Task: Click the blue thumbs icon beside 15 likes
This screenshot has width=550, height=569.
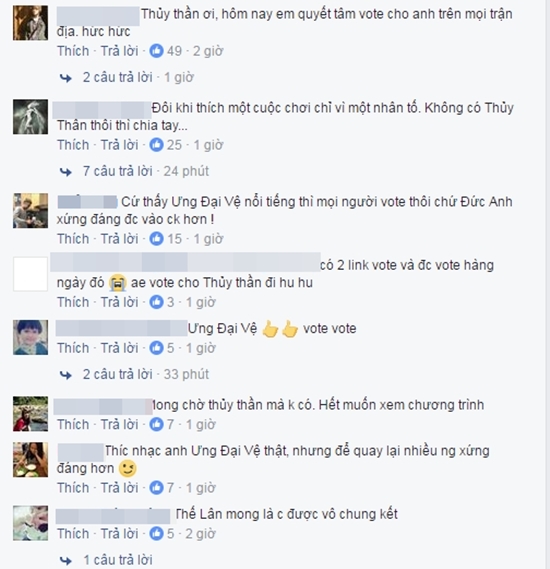Action: [x=157, y=239]
